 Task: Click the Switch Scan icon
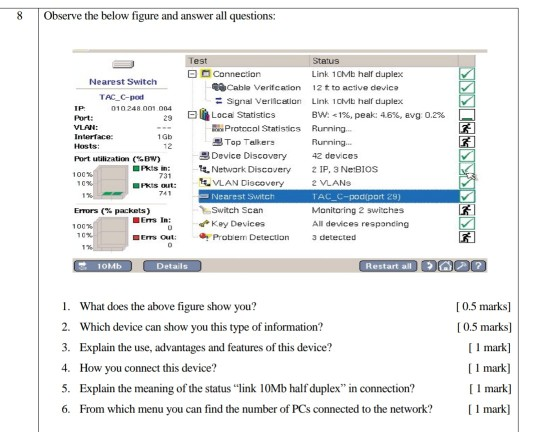click(x=205, y=210)
